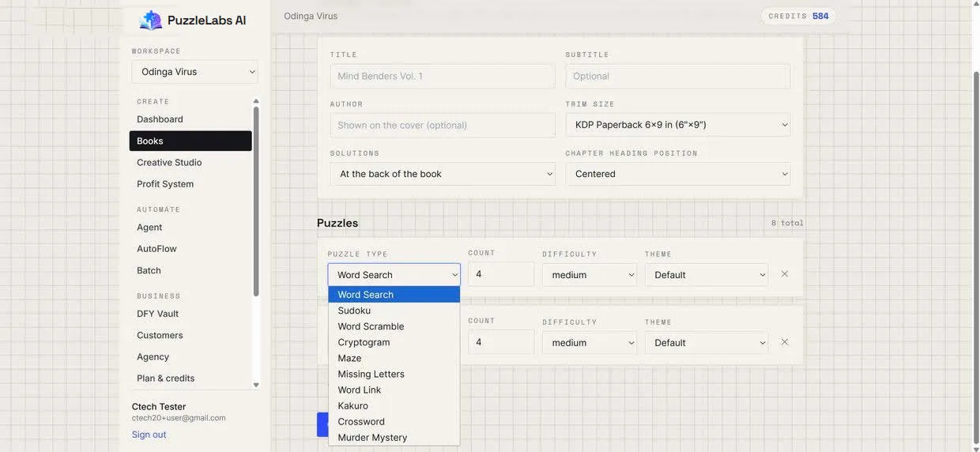Image resolution: width=980 pixels, height=452 pixels.
Task: Open Agent under Automate
Action: click(x=190, y=228)
